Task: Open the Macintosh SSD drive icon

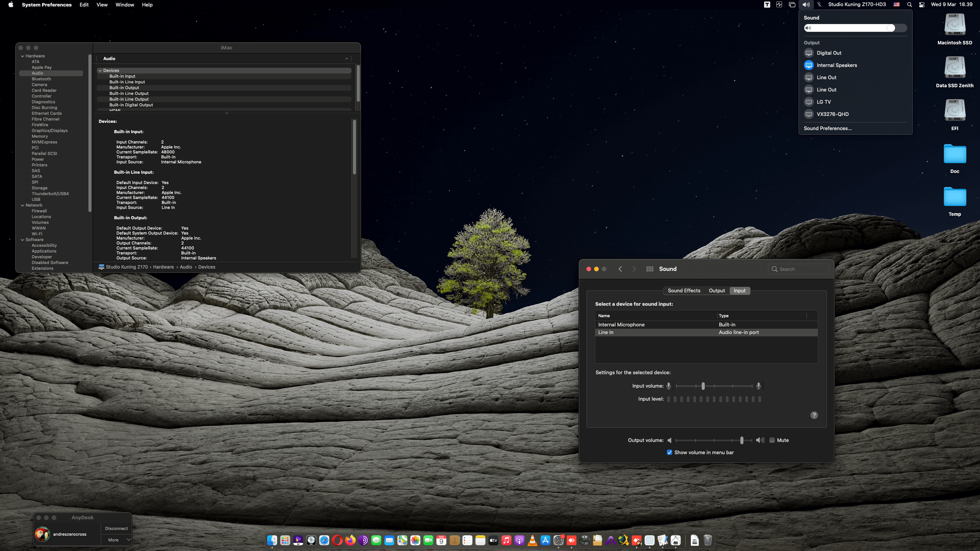Action: 954,25
